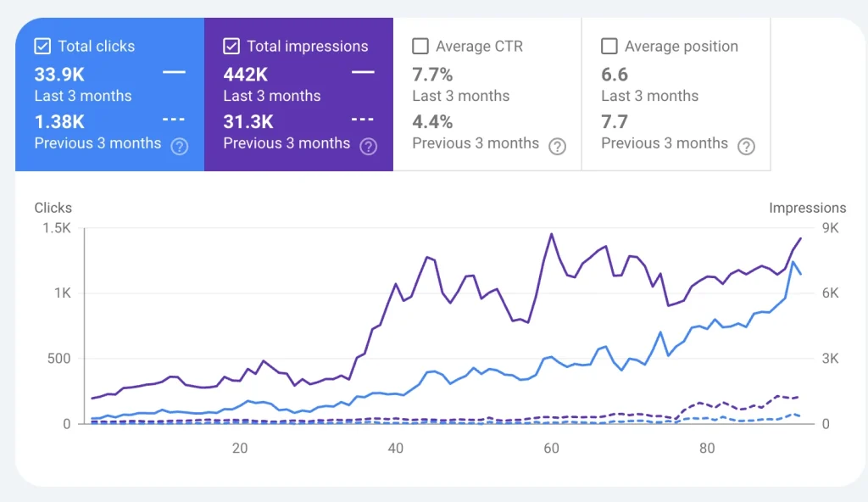Select the 7.7% Average CTR value

point(432,75)
